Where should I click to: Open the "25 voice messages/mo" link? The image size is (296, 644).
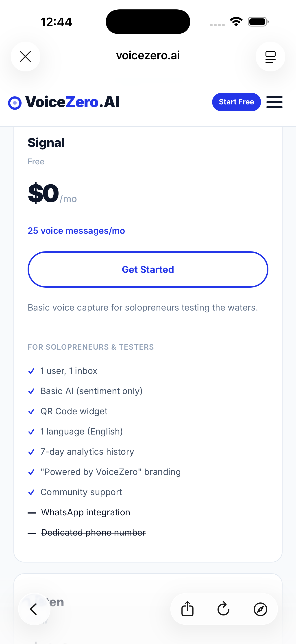(x=76, y=231)
